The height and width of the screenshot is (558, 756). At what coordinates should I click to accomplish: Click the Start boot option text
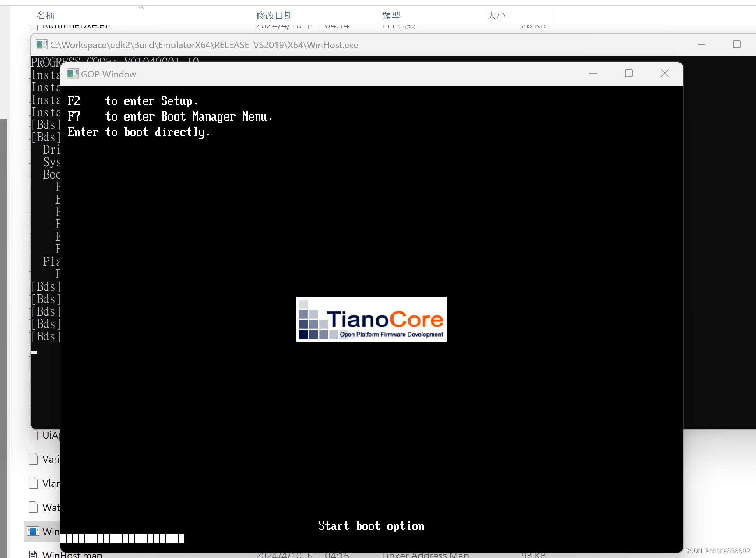pos(371,525)
